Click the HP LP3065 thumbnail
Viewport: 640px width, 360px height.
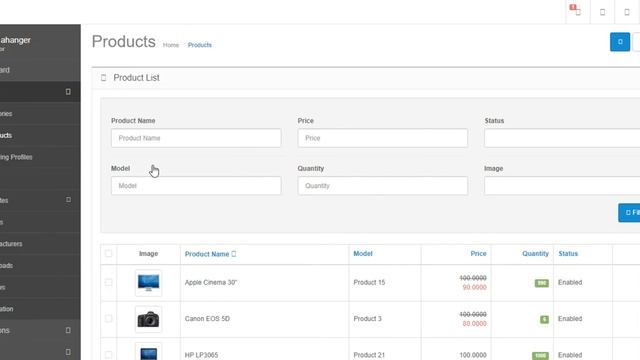[x=149, y=352]
